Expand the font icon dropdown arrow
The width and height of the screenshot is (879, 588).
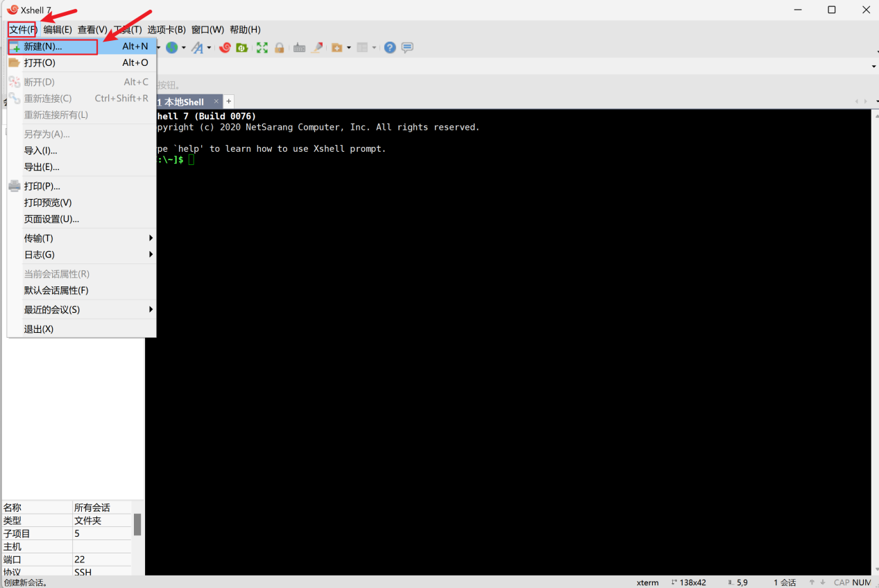(209, 48)
